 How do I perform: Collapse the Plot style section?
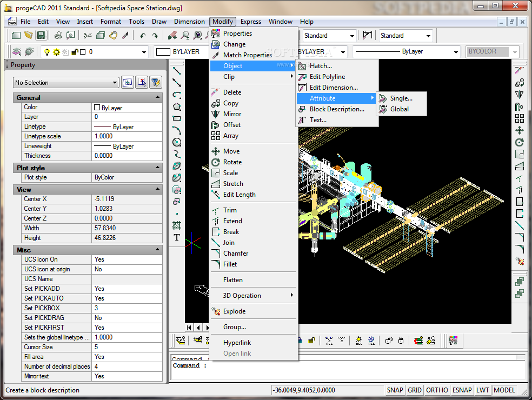pos(157,168)
